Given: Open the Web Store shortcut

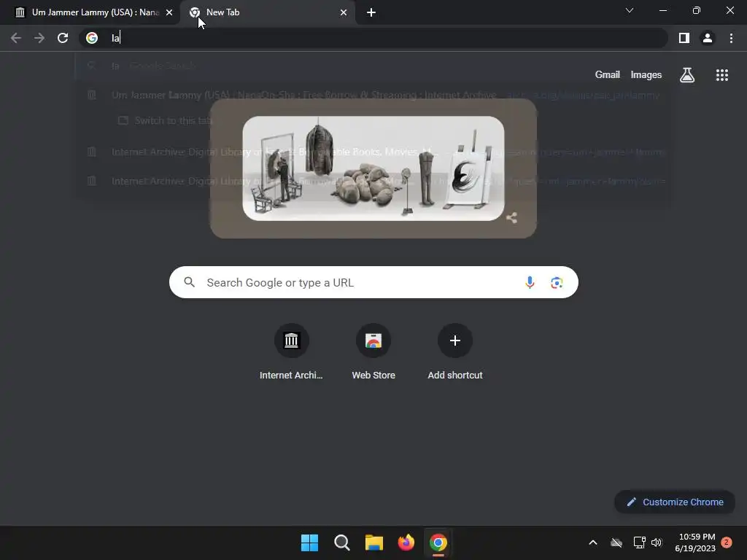Looking at the screenshot, I should pos(373,352).
